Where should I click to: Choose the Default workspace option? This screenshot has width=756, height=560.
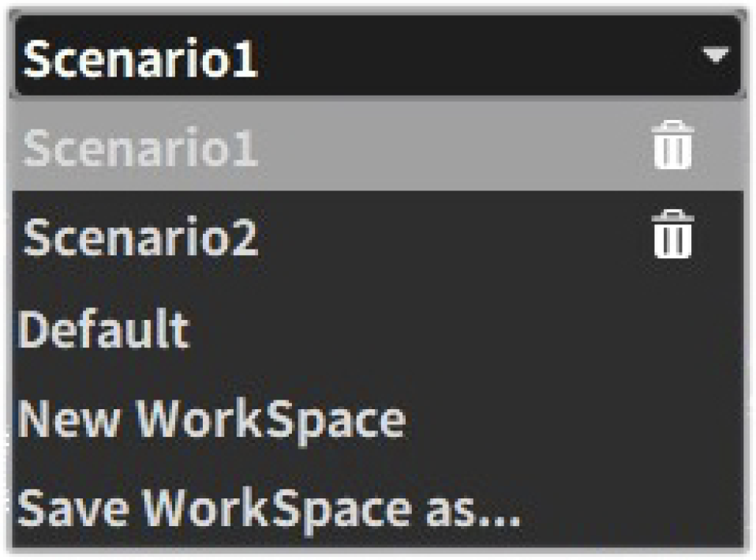pos(103,329)
